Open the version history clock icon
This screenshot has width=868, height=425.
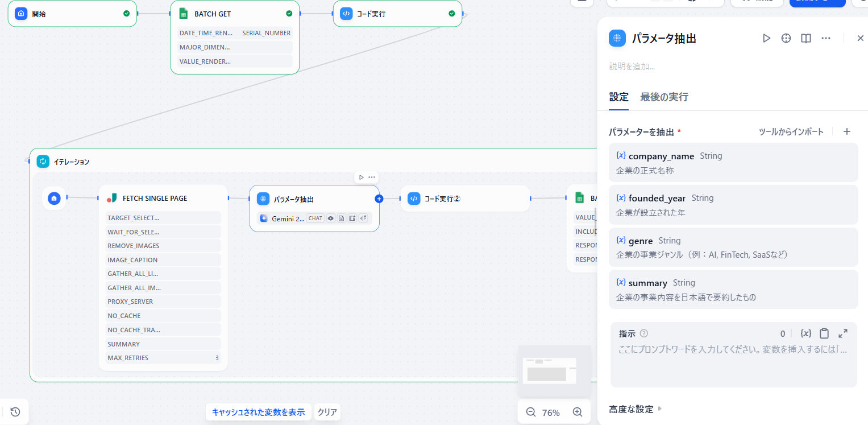(15, 412)
